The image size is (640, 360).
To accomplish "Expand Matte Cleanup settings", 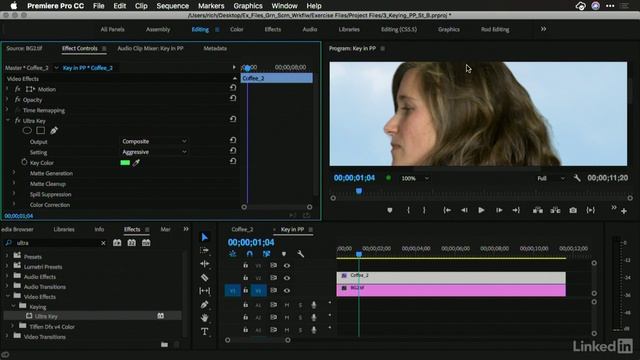I will click(x=14, y=183).
